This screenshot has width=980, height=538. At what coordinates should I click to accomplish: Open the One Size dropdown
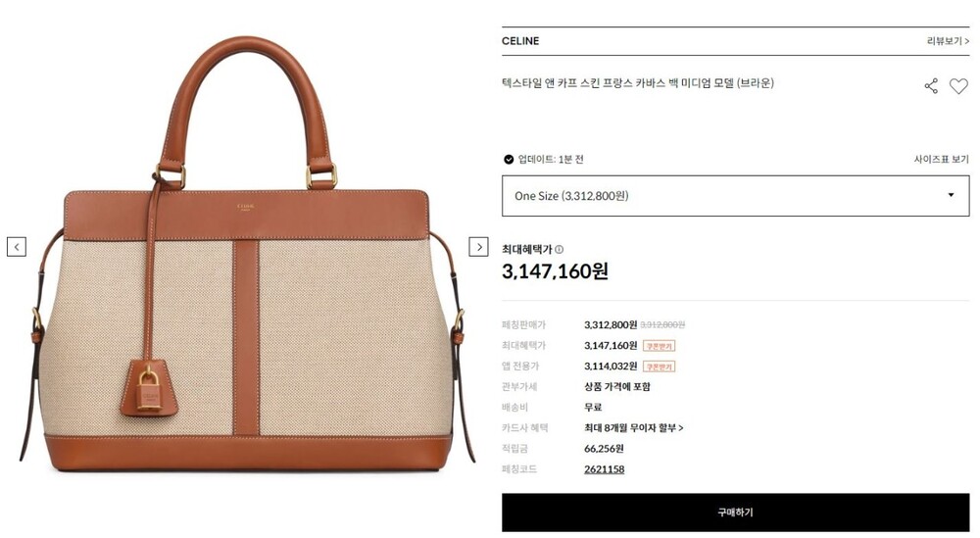tap(736, 196)
